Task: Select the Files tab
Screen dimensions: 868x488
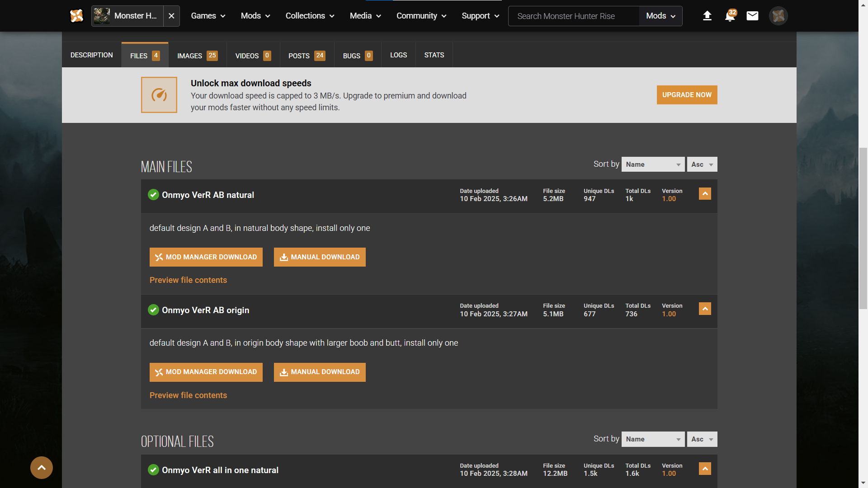Action: click(x=145, y=55)
